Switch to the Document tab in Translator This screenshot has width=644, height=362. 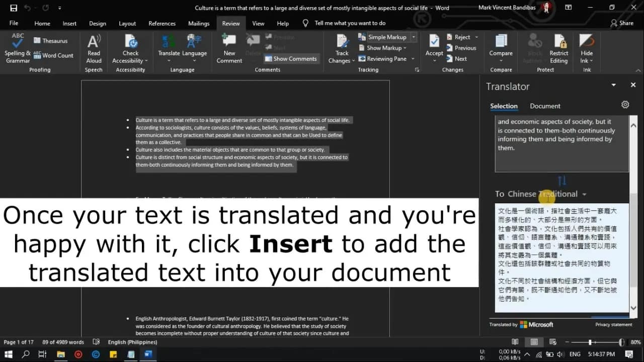(545, 106)
